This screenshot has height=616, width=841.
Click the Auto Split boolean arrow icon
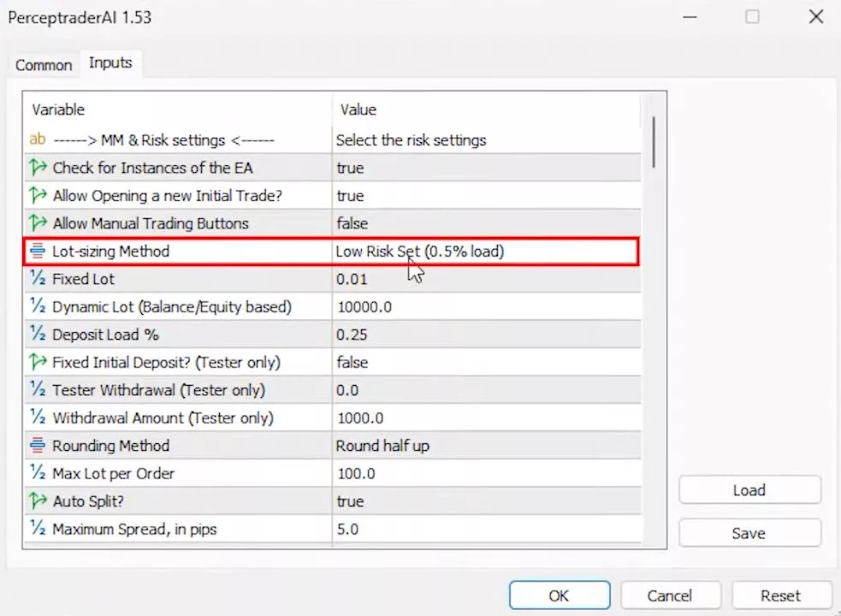[38, 501]
